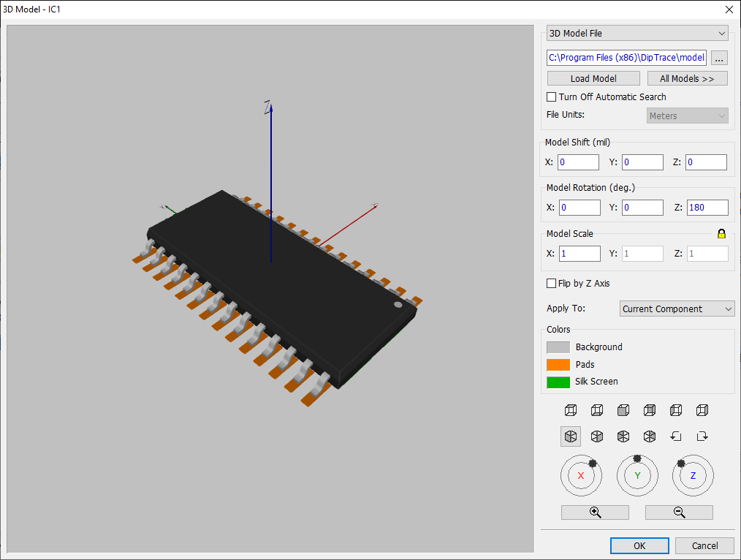This screenshot has height=560, width=741.
Task: Choose the highlighted isometric view with lower-left face shaded
Action: [x=571, y=436]
